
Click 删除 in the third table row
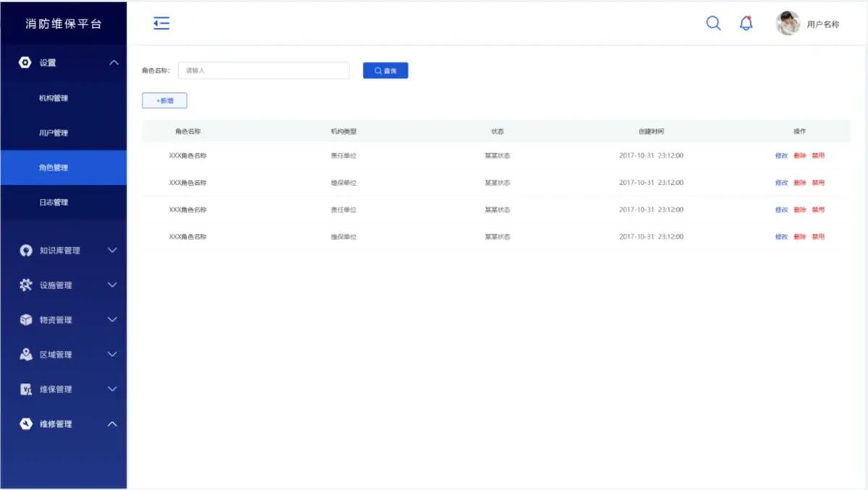(799, 210)
